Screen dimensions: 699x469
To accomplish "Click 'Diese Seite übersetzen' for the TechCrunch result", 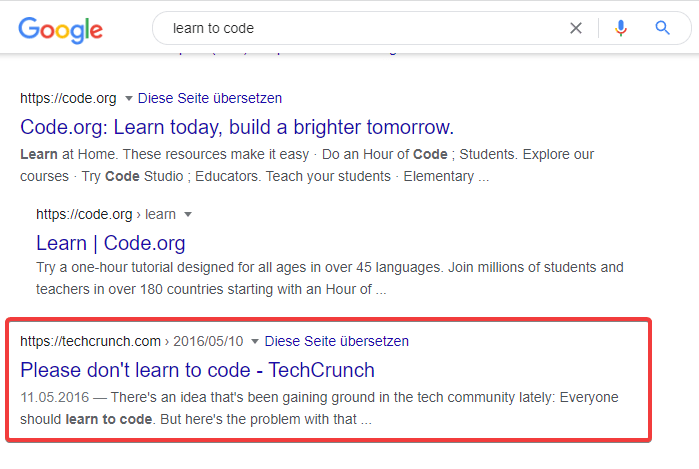I will click(x=337, y=341).
